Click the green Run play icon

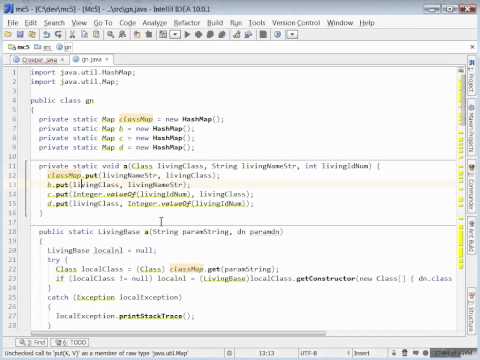187,34
